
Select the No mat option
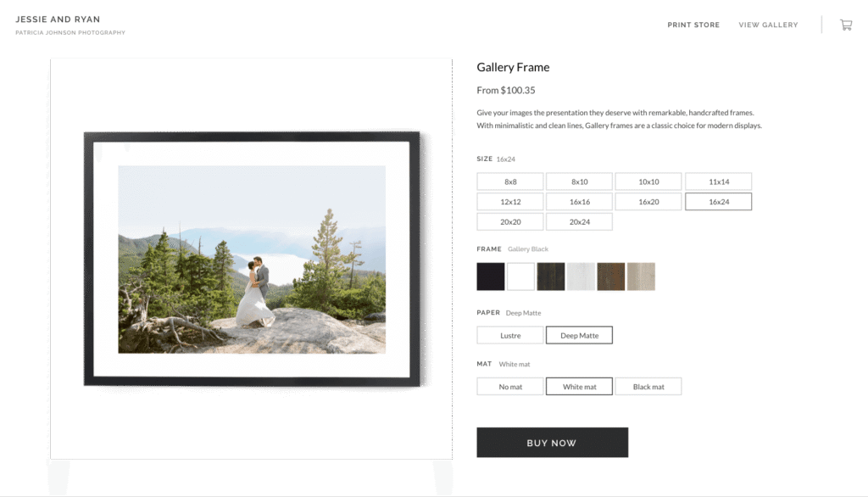tap(509, 387)
